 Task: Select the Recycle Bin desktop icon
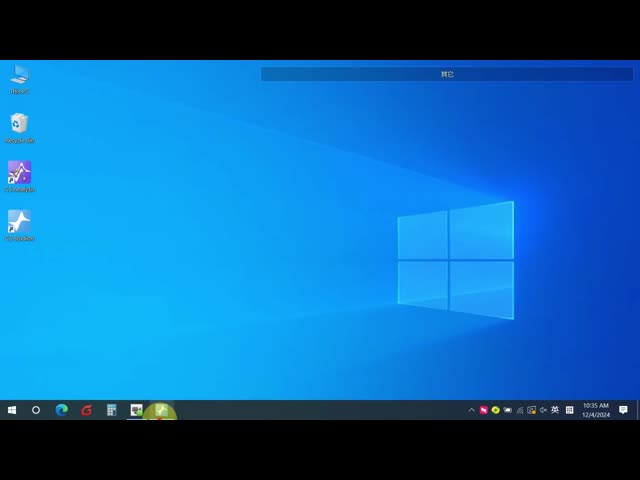(x=19, y=128)
